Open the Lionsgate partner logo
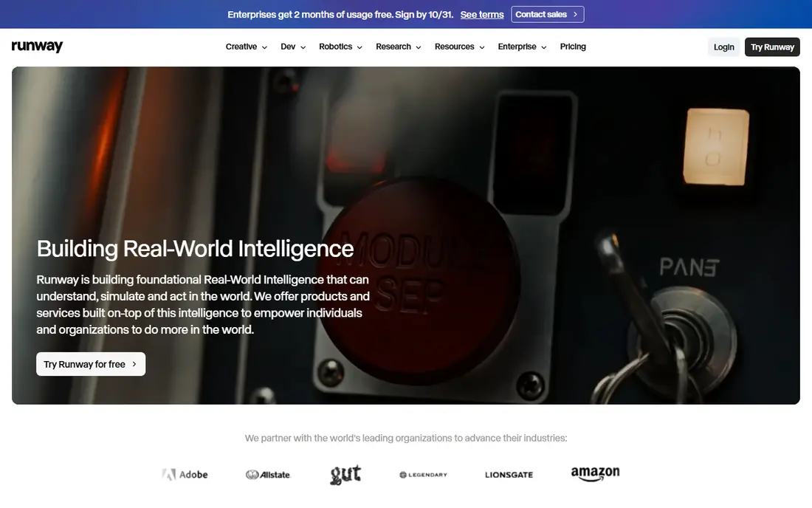 click(509, 474)
